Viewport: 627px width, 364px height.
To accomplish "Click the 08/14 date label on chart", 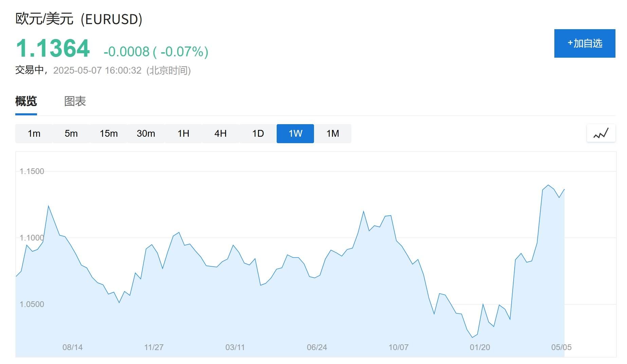I will click(x=72, y=347).
